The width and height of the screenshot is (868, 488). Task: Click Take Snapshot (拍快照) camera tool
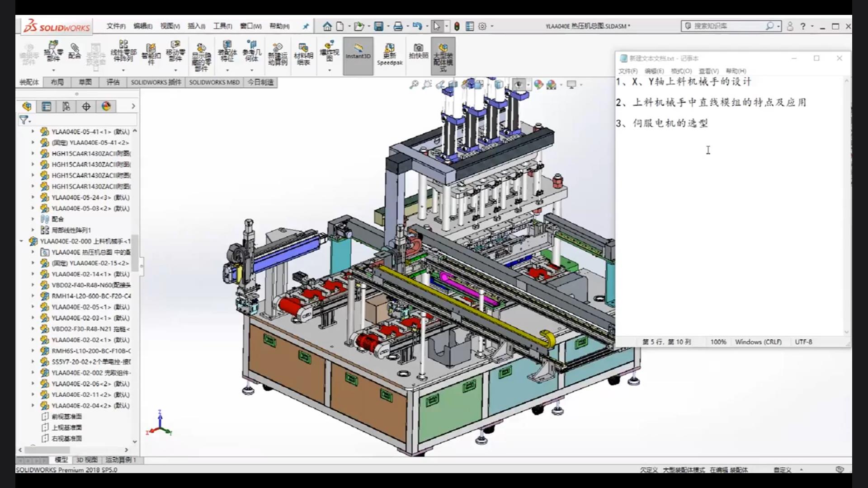[x=419, y=51]
